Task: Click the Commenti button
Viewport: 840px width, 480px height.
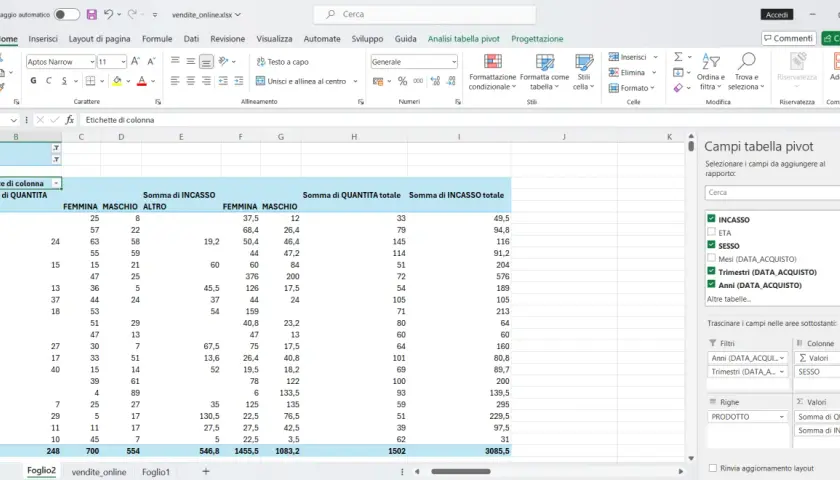Action: (x=788, y=38)
